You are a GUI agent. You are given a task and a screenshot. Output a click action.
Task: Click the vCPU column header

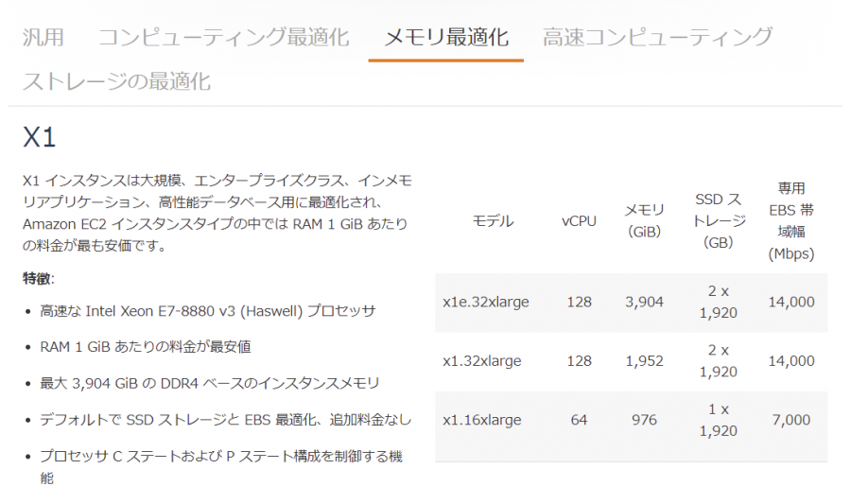coord(579,221)
